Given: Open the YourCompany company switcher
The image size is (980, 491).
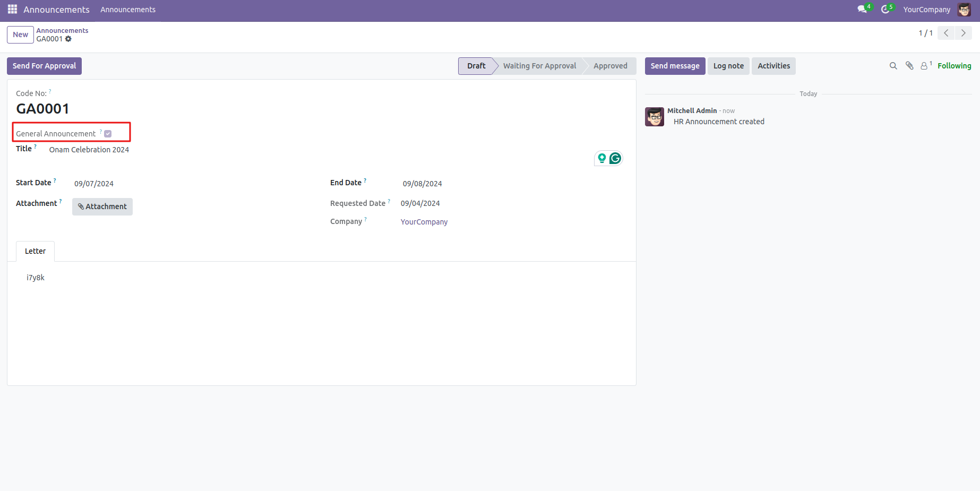Looking at the screenshot, I should (926, 10).
